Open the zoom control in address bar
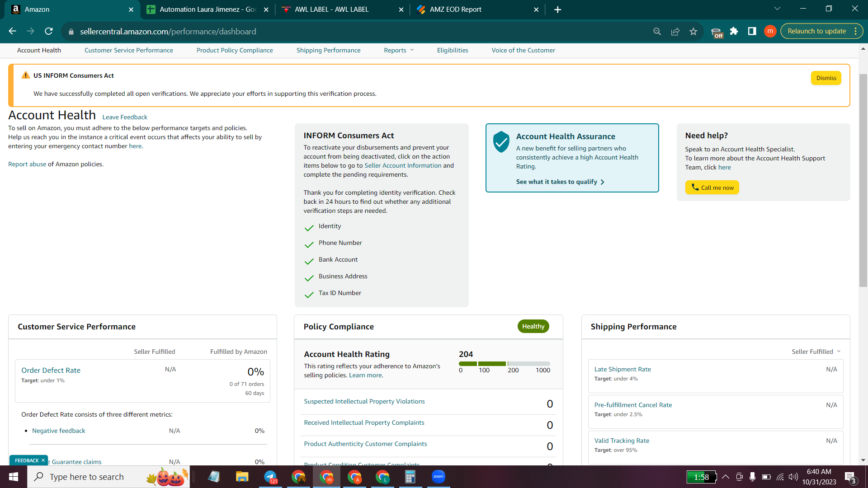The width and height of the screenshot is (868, 488). point(657,31)
